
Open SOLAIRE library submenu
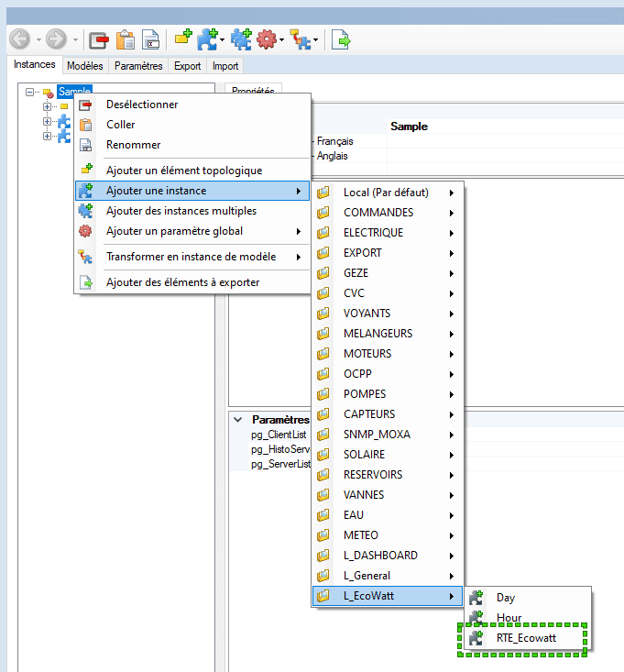click(x=388, y=455)
